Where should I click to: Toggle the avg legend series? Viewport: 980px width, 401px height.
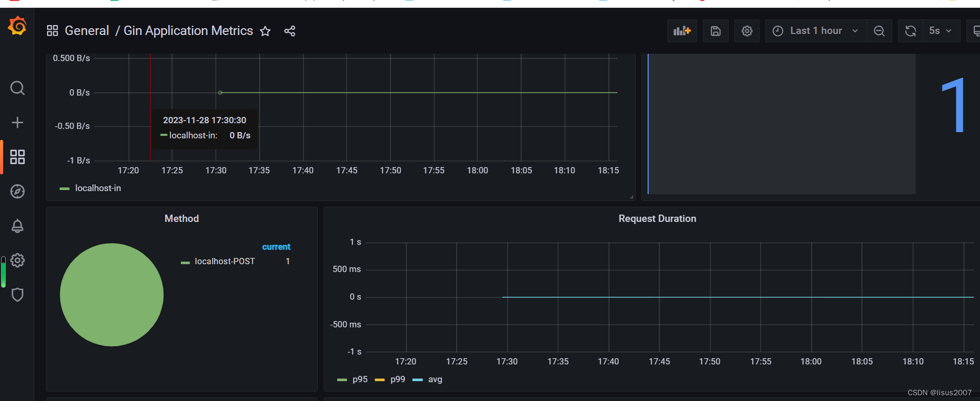(x=435, y=379)
